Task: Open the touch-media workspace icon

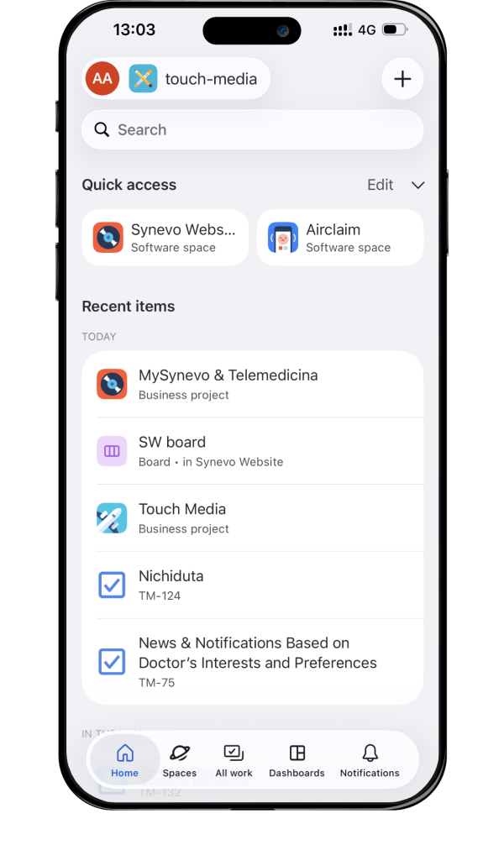Action: click(143, 79)
